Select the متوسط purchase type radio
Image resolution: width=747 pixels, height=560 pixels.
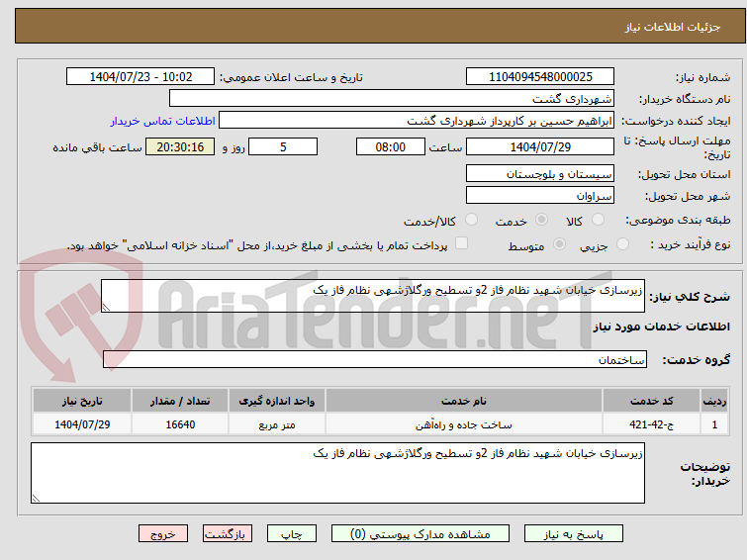point(559,244)
